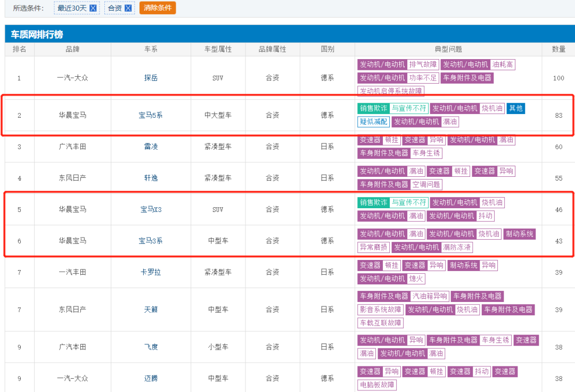Click the quantity value 100
This screenshot has height=392, width=575.
(x=558, y=78)
